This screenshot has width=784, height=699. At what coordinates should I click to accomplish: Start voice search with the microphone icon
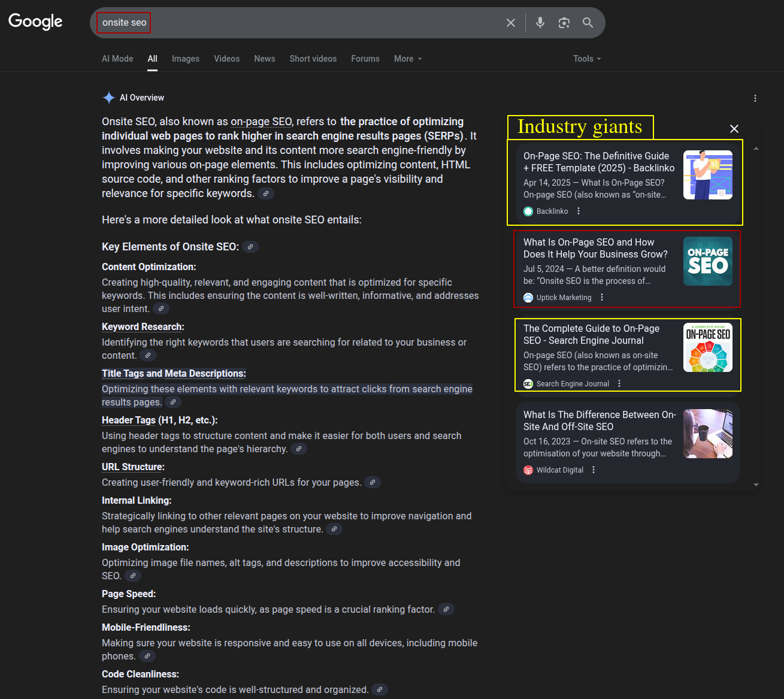[540, 23]
